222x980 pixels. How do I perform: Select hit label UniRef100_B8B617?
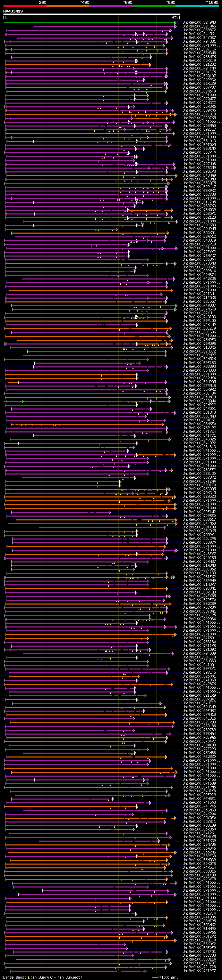click(x=199, y=520)
